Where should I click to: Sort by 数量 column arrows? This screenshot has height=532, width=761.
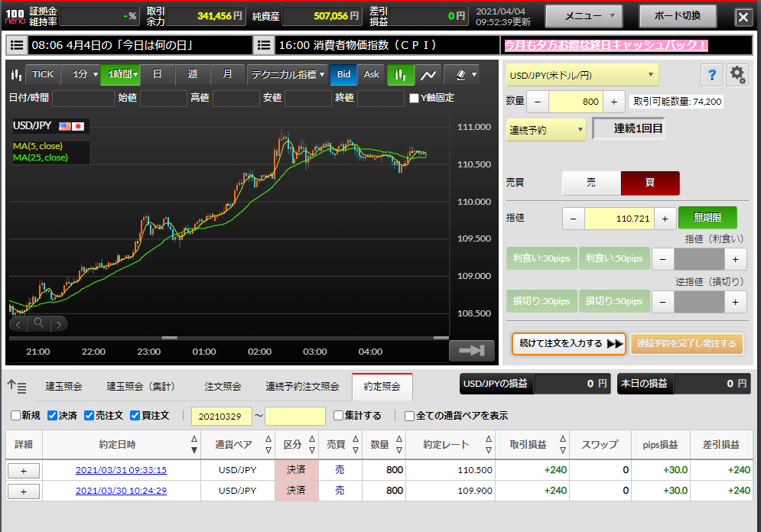pyautogui.click(x=399, y=444)
